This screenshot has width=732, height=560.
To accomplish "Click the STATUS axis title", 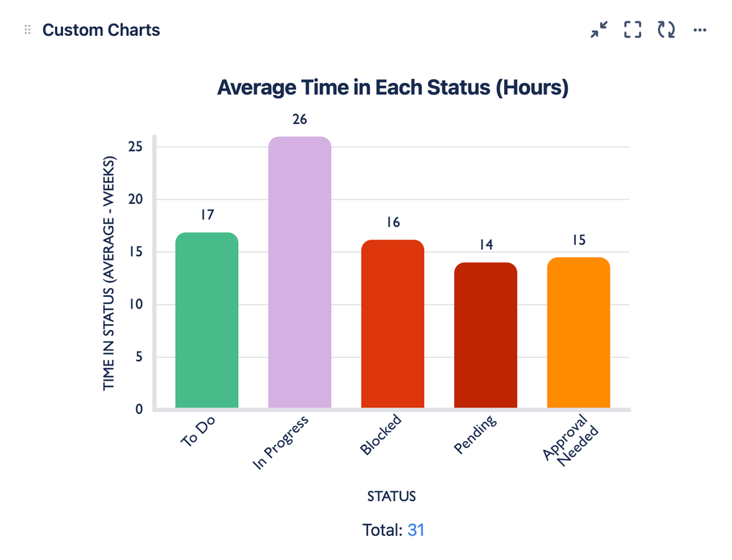I will [x=391, y=496].
